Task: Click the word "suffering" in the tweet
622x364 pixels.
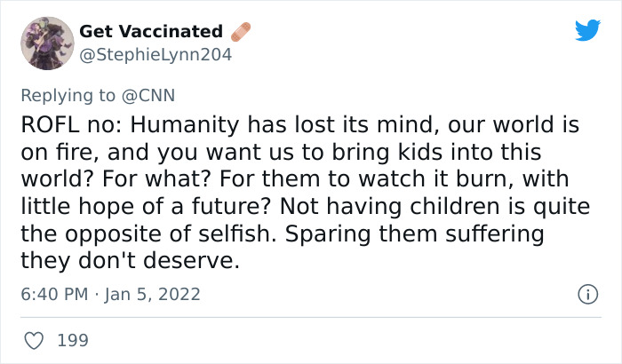Action: coord(494,234)
